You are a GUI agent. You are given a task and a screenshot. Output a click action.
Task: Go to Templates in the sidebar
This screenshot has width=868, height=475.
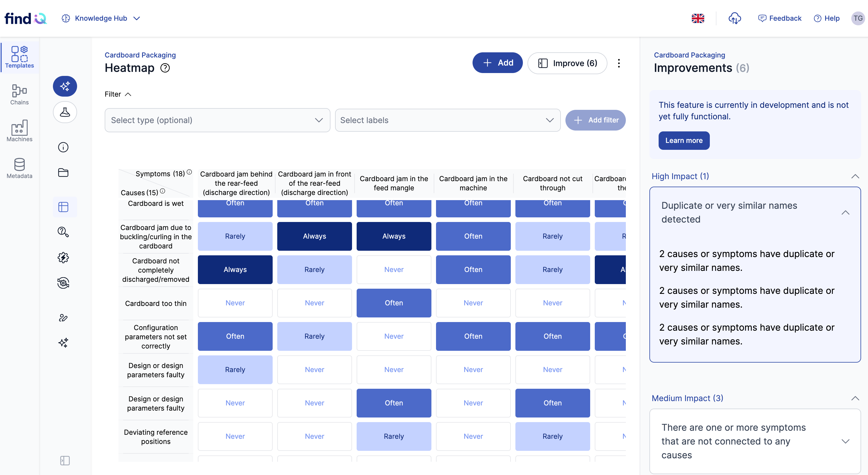pyautogui.click(x=20, y=57)
